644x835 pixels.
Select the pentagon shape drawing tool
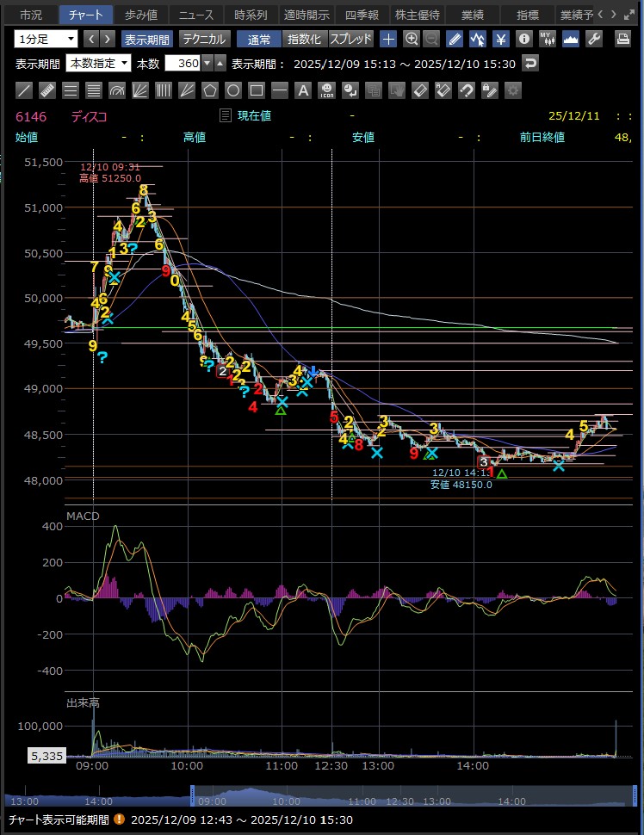point(209,90)
